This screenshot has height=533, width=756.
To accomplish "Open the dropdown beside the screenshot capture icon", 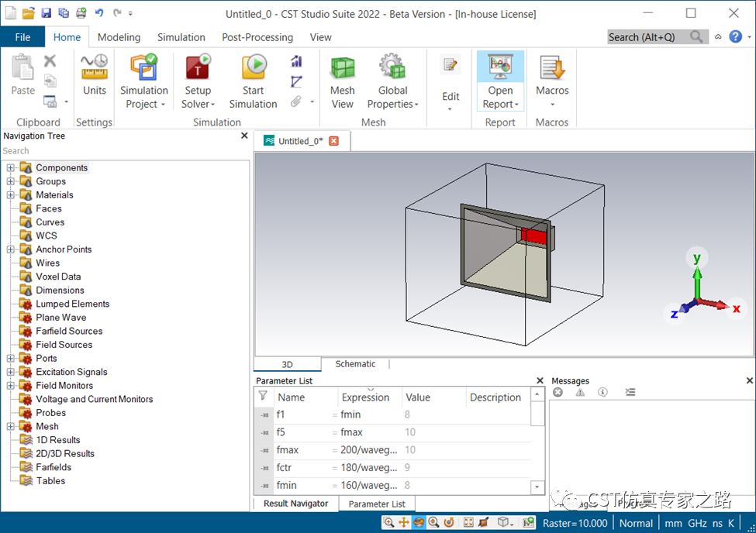I will [x=66, y=101].
